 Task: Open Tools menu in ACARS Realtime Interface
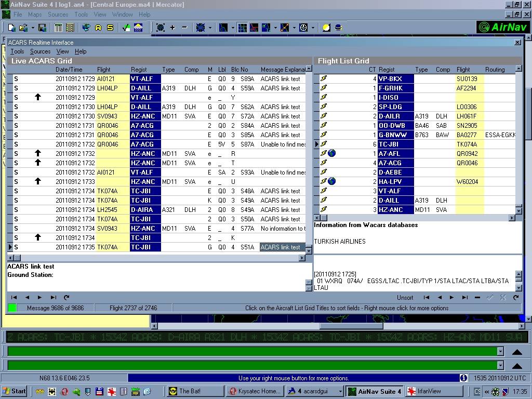tap(17, 51)
